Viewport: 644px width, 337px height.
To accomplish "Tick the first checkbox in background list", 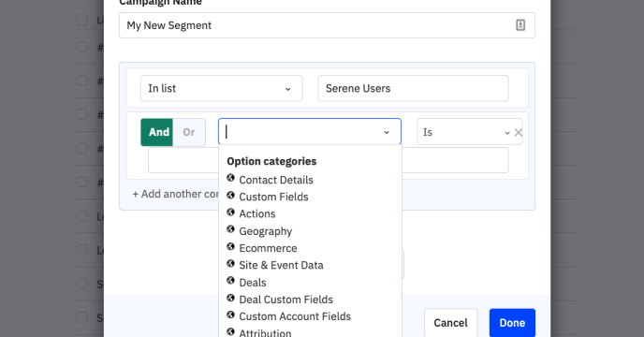I will (82, 20).
